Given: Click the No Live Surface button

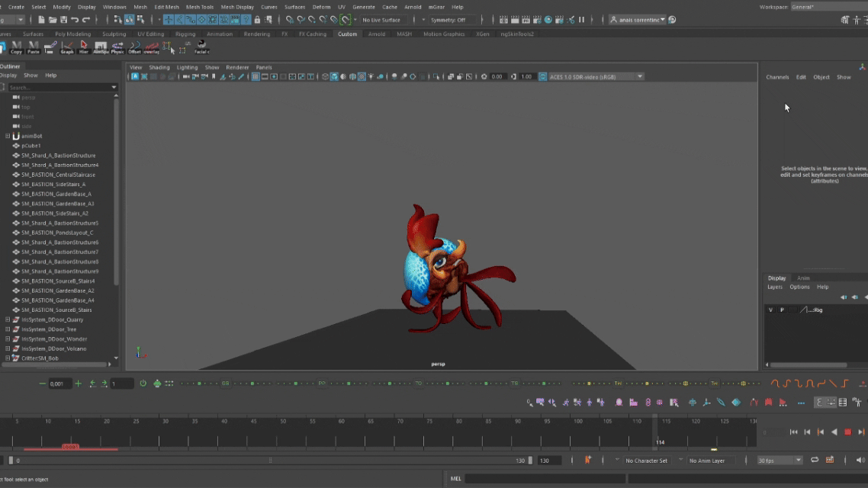Looking at the screenshot, I should click(381, 20).
